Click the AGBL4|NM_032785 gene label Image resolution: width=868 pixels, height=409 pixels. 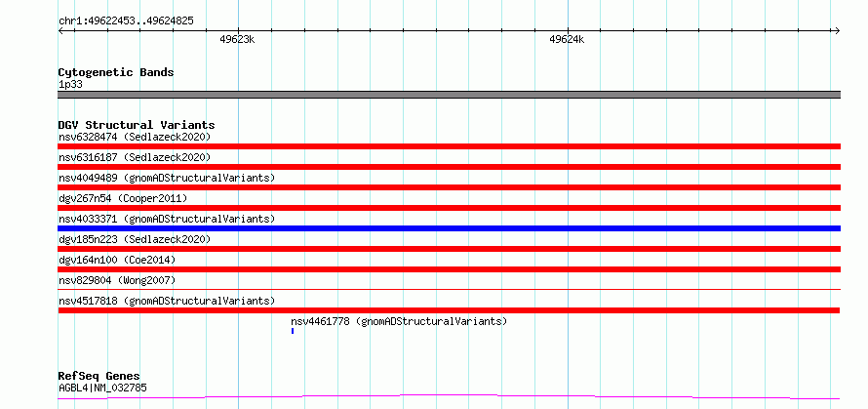[103, 388]
